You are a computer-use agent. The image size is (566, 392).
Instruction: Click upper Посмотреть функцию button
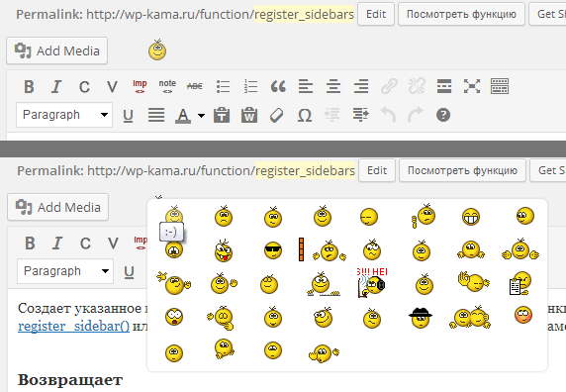[461, 14]
